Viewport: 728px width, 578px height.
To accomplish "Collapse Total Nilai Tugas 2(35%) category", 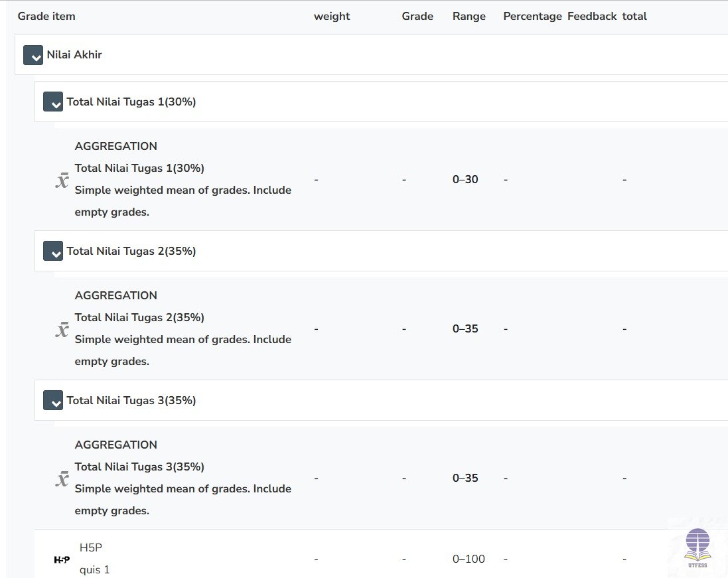I will [x=53, y=251].
